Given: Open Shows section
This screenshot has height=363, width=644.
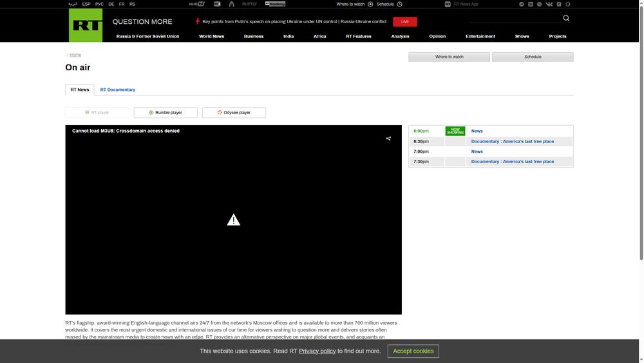Looking at the screenshot, I should click(522, 36).
